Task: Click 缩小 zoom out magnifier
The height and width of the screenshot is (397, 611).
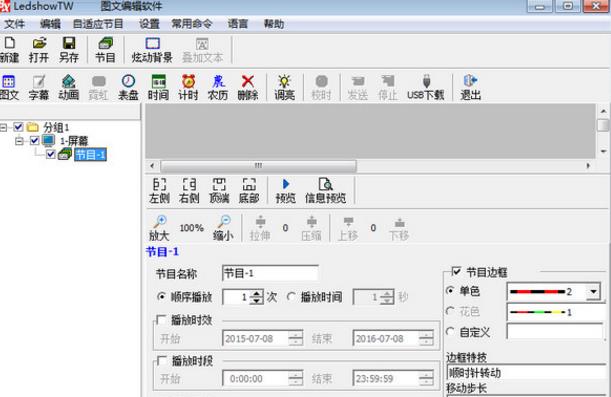Action: pos(224,228)
